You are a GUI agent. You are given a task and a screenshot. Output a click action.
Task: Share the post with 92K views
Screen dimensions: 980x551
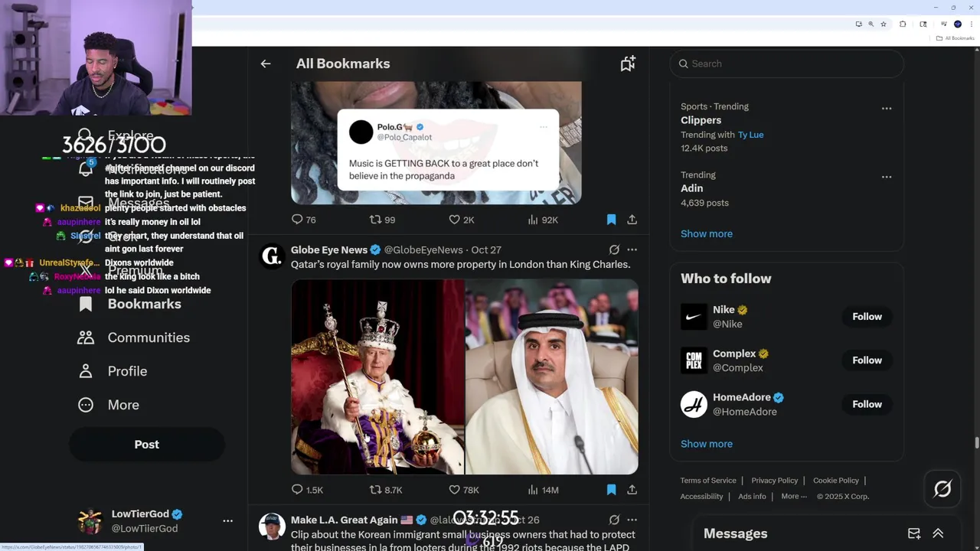click(x=632, y=220)
